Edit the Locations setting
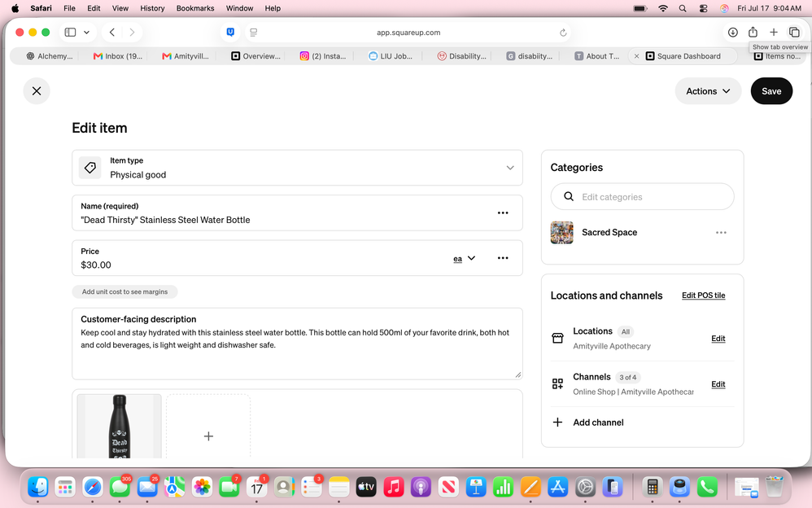Image resolution: width=812 pixels, height=508 pixels. pos(718,339)
